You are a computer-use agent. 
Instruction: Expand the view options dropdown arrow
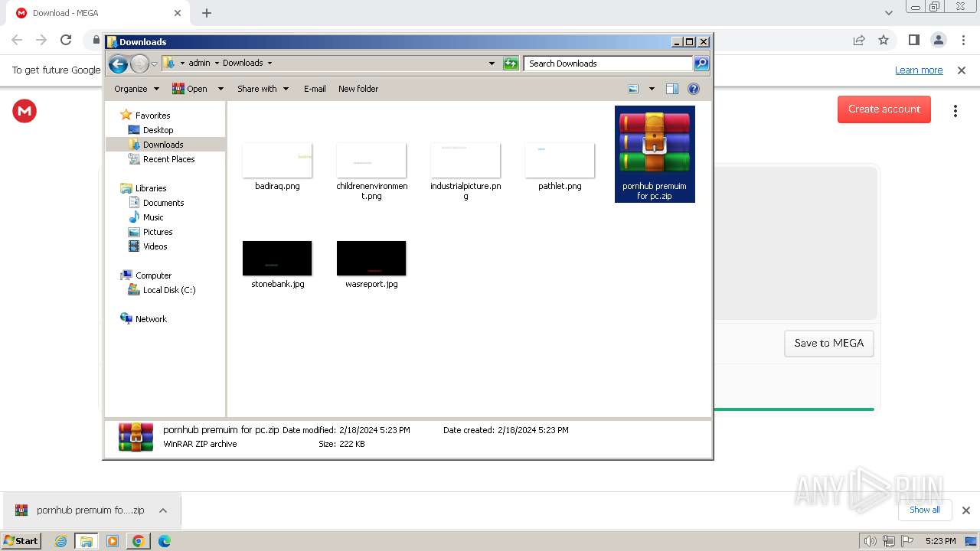[652, 89]
